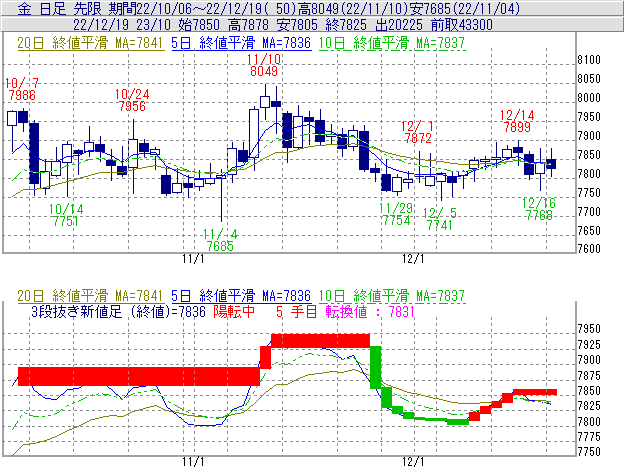Click the long red block on the left of the lower chart
The image size is (624, 475).
click(139, 376)
